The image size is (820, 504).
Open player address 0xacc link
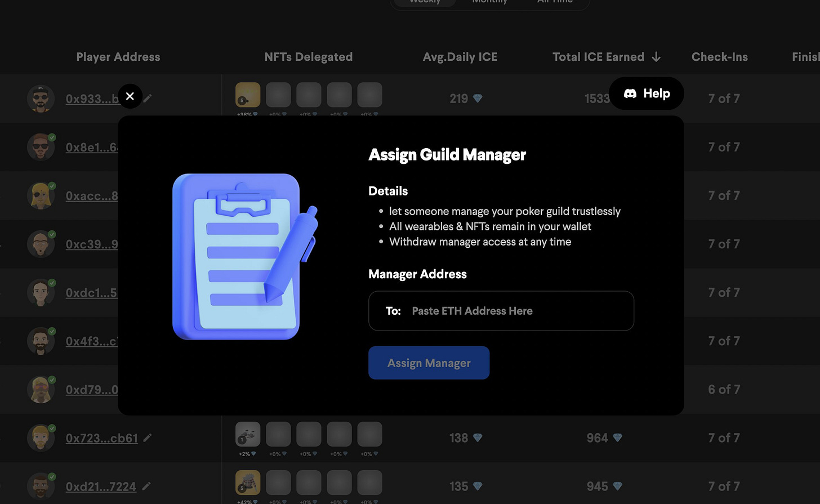tap(92, 195)
